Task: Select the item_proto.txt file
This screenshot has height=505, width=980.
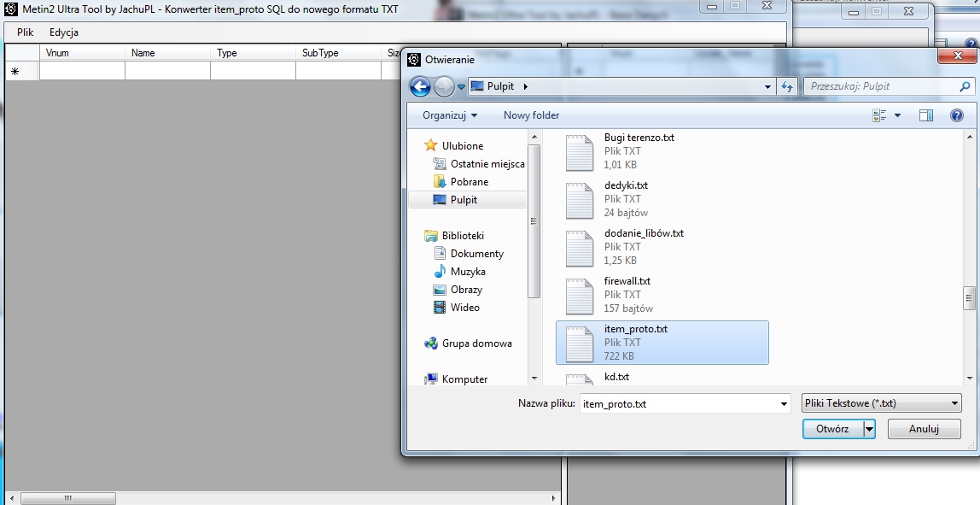Action: coord(662,343)
